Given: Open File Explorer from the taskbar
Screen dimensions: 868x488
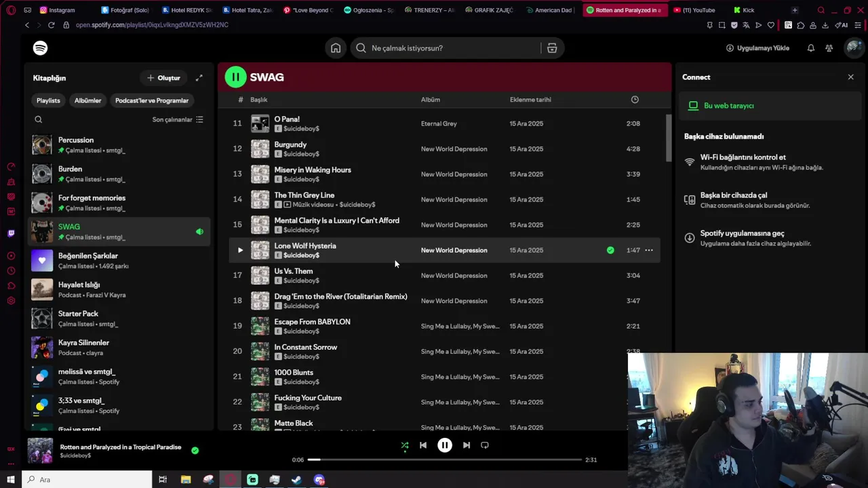Looking at the screenshot, I should click(186, 479).
